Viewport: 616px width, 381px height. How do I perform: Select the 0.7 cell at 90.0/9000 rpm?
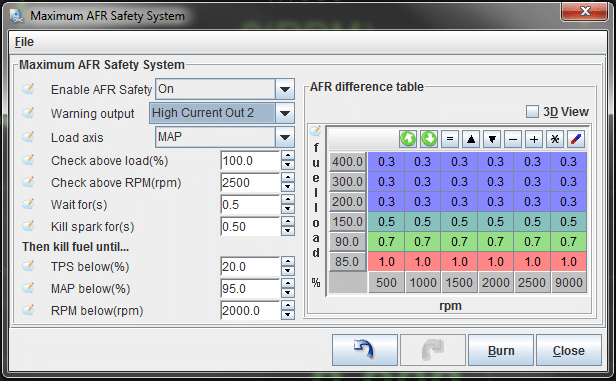point(568,242)
